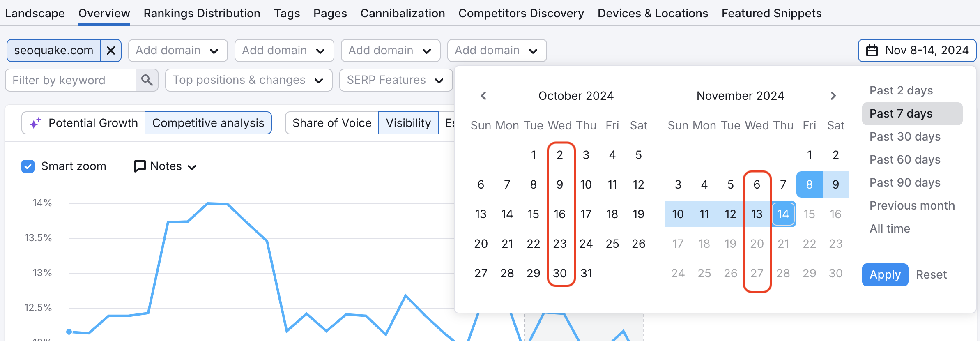
Task: Open Notes using the speech bubble icon
Action: (x=140, y=166)
